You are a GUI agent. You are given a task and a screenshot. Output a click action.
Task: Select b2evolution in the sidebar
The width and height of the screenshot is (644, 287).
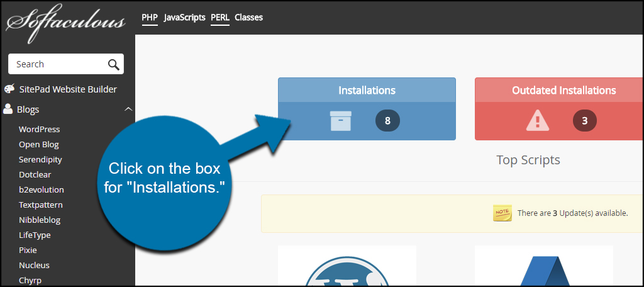coord(41,189)
